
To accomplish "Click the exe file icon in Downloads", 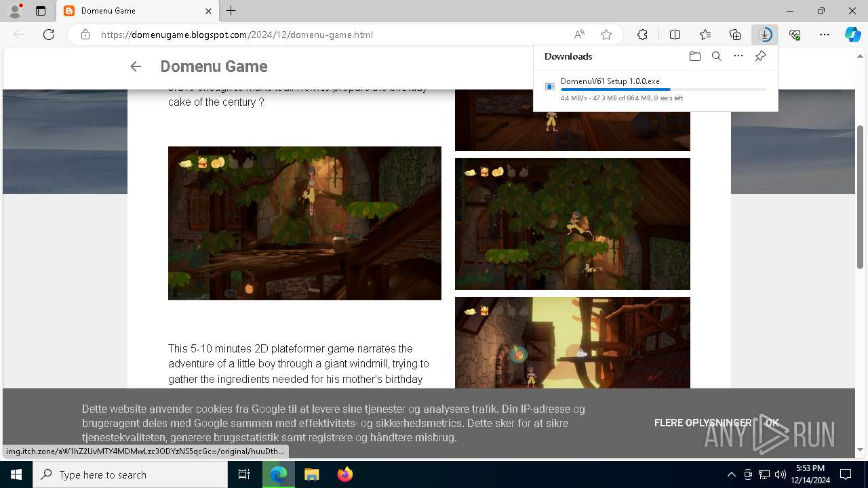I will tap(550, 86).
